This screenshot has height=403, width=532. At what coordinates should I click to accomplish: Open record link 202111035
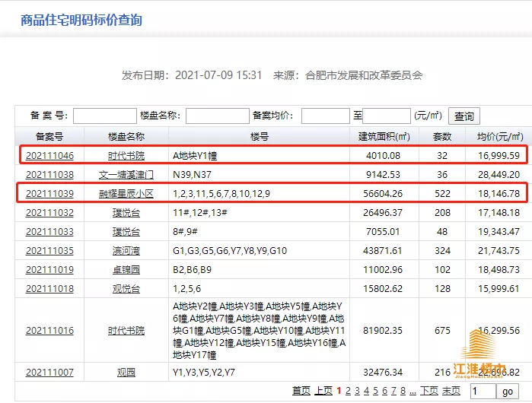(49, 250)
